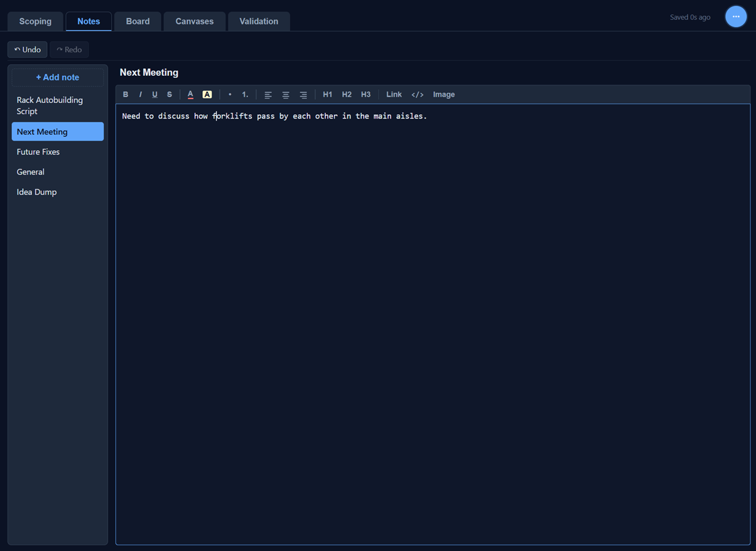This screenshot has width=756, height=551.
Task: Open the Rack Autobuilding Script note
Action: [58, 105]
